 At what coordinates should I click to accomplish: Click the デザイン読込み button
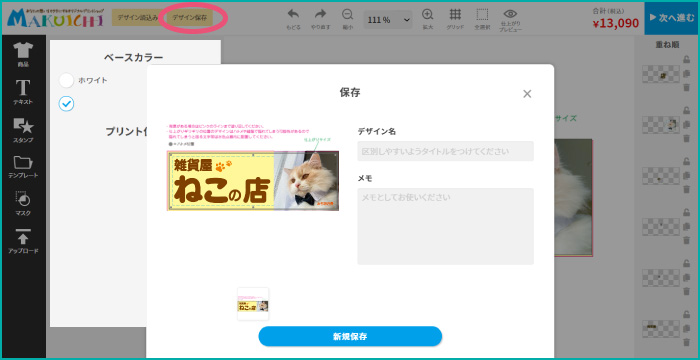coord(138,17)
